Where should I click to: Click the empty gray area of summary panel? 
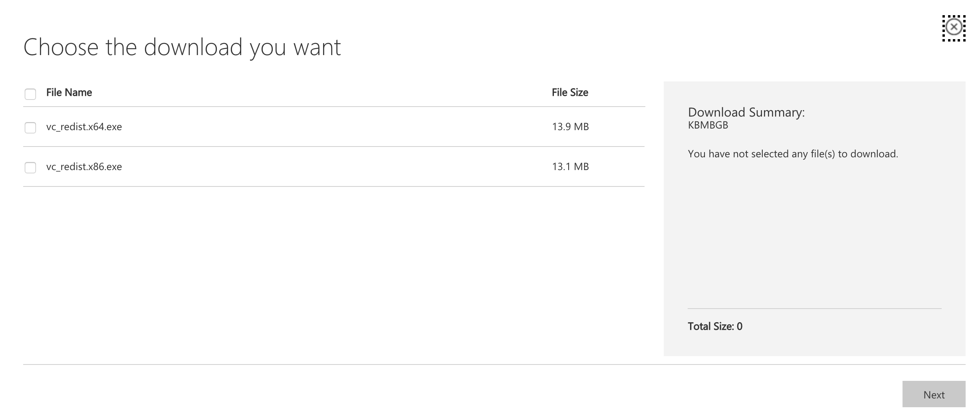(x=814, y=232)
